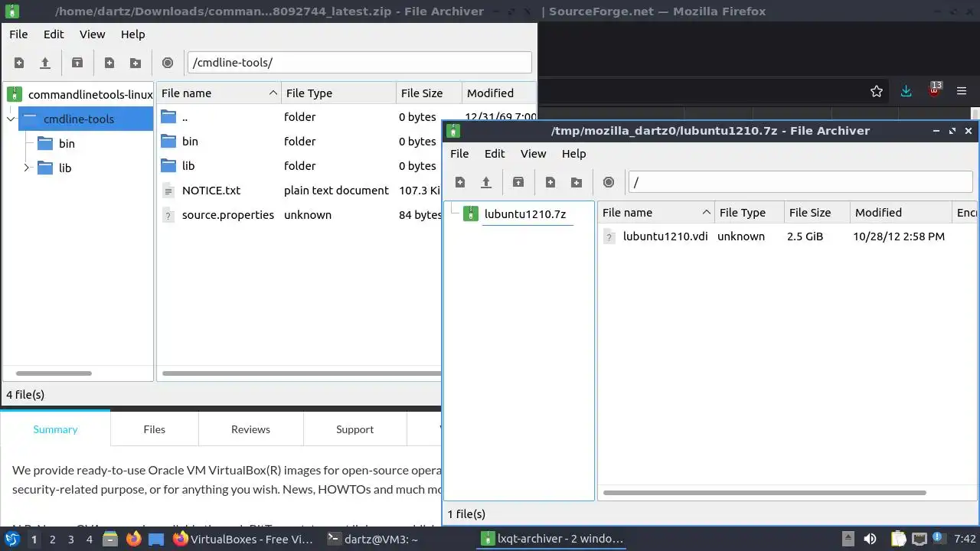Switch to Summary tab on SourceForge page

[55, 429]
